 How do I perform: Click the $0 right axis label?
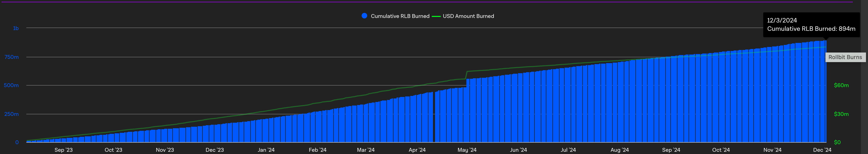[837, 143]
